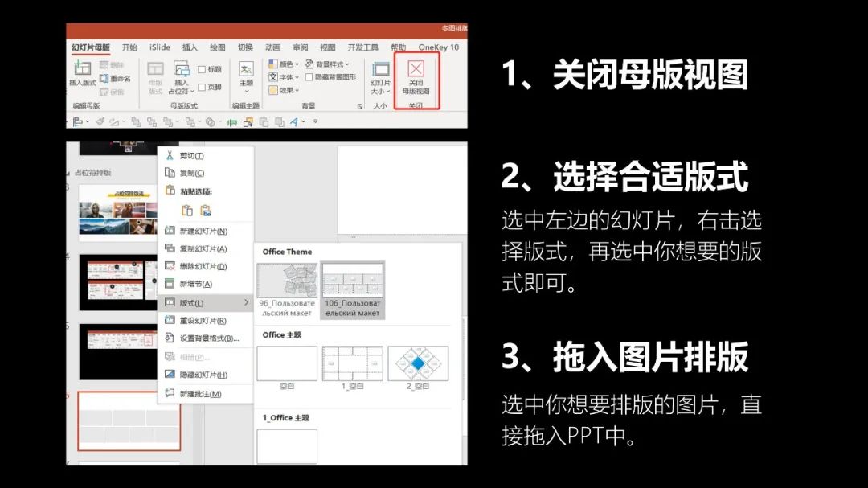The width and height of the screenshot is (868, 488).
Task: Switch to the iSlide ribbon tab
Action: [160, 47]
